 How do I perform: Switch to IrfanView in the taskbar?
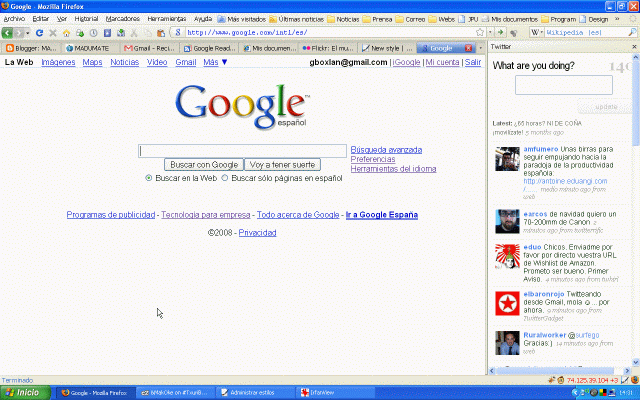click(335, 393)
